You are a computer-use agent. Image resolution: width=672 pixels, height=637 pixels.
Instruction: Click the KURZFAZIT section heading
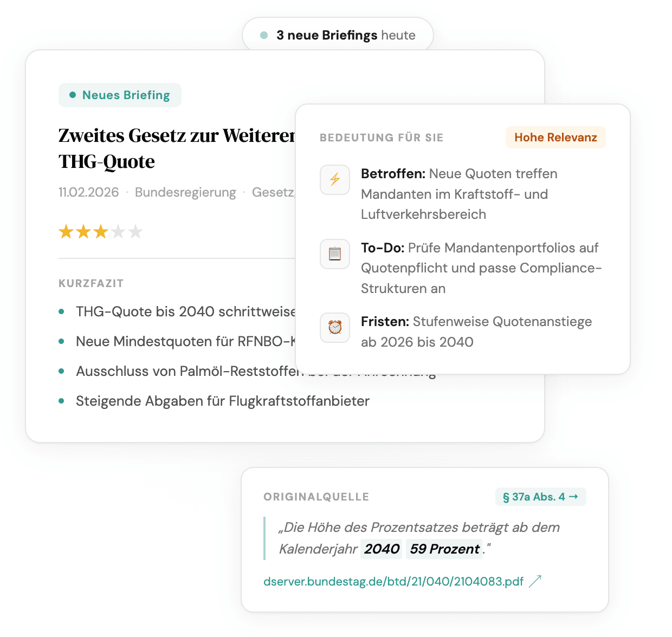[x=91, y=283]
